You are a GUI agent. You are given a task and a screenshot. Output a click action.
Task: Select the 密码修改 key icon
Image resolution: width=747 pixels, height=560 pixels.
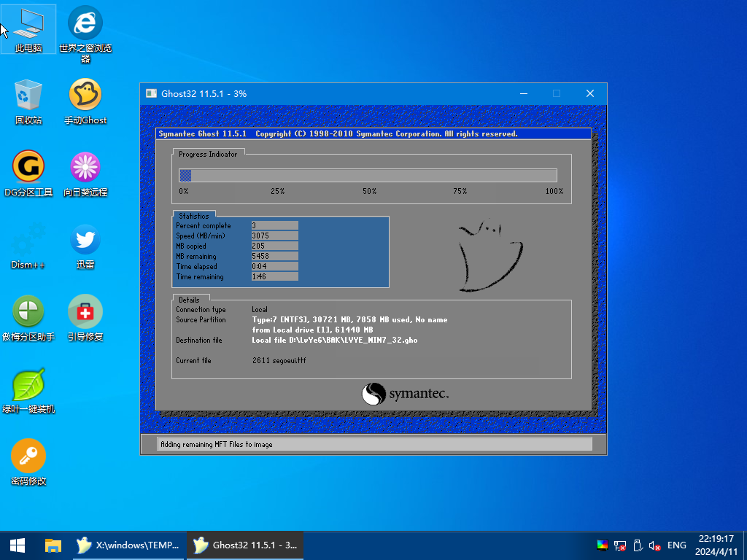28,462
